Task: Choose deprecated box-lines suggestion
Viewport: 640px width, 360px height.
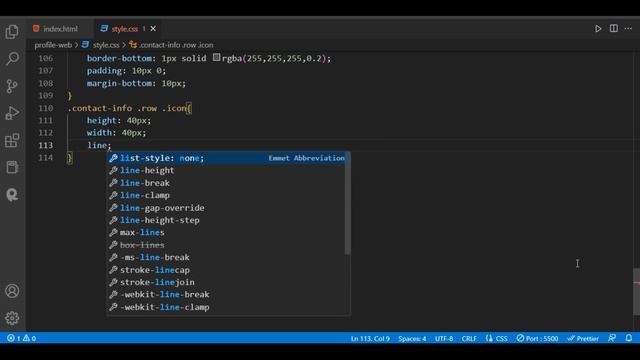Action: (x=226, y=245)
